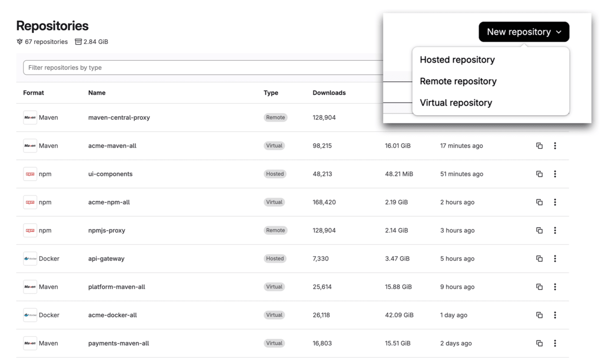Open three-dot menu for acme-docker-all
The height and width of the screenshot is (364, 602).
(x=555, y=315)
